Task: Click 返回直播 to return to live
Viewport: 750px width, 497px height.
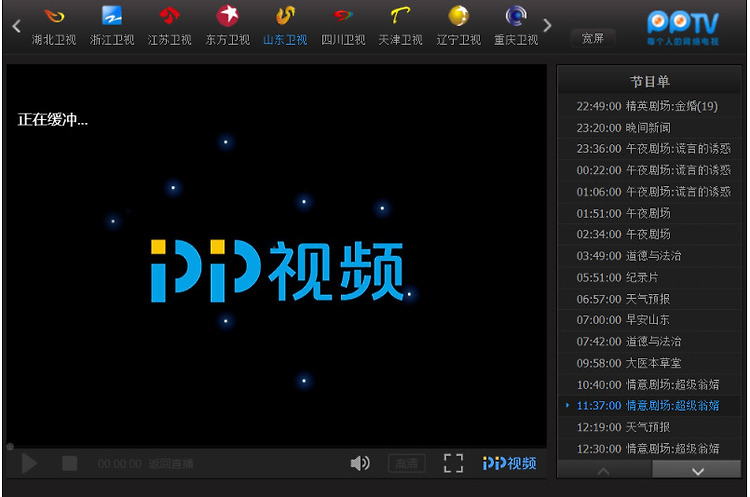Action: coord(171,464)
